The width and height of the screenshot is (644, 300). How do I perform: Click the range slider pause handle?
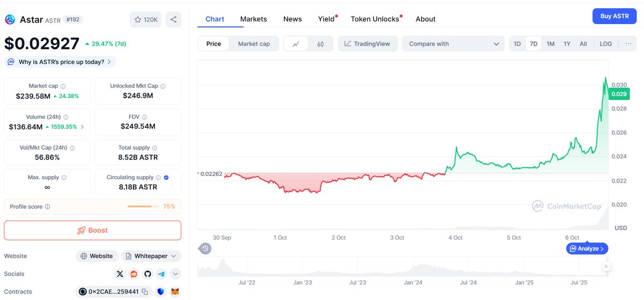click(x=606, y=266)
